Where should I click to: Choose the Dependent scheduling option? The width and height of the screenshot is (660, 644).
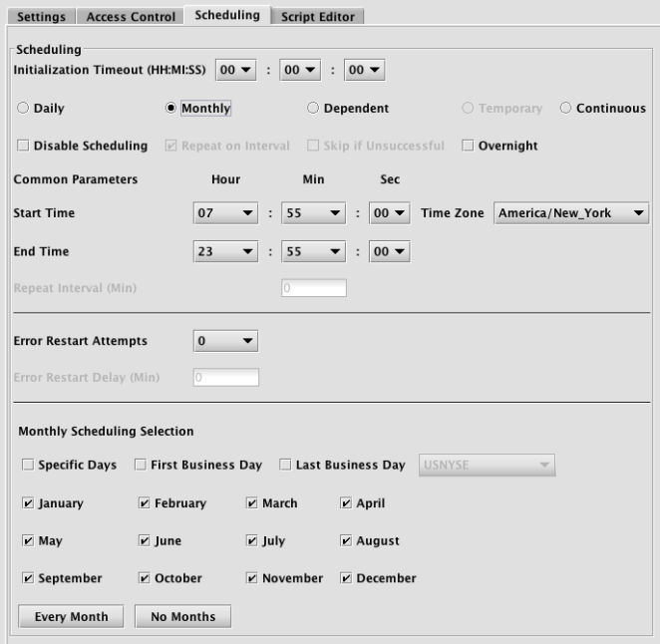coord(312,109)
